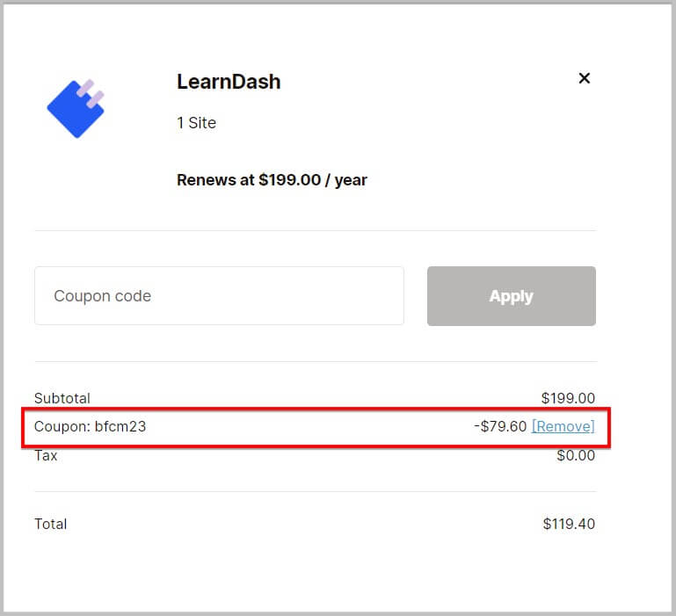Click the blue LearnDash logo icon

click(x=76, y=107)
